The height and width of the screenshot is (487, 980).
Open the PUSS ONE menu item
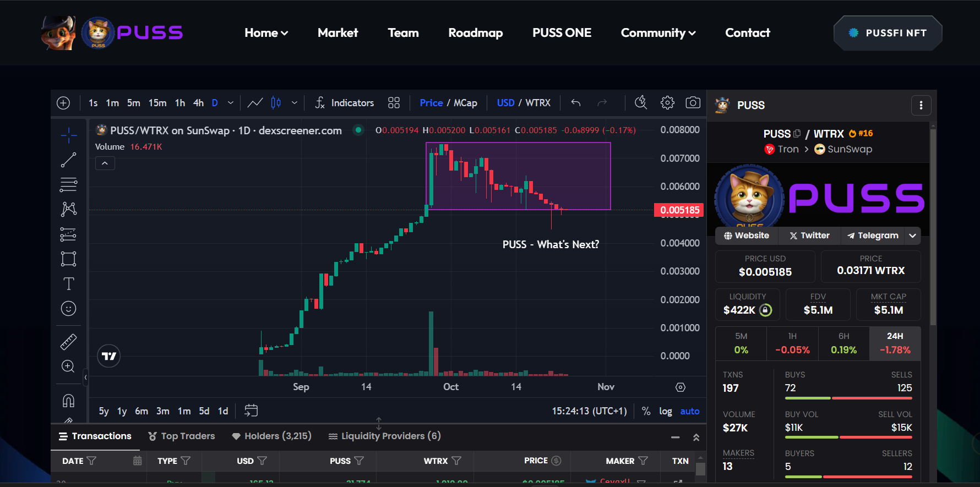tap(562, 33)
